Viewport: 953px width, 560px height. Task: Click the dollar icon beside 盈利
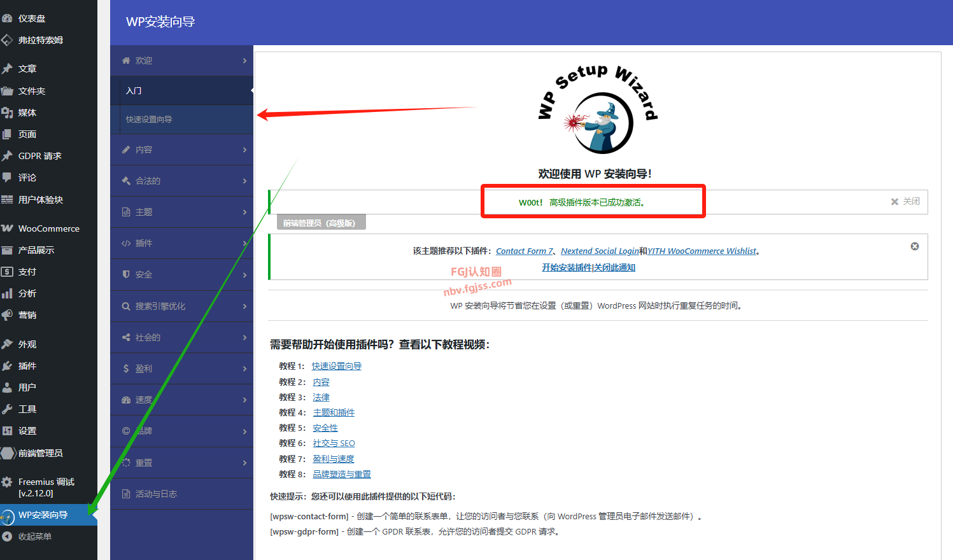[126, 368]
